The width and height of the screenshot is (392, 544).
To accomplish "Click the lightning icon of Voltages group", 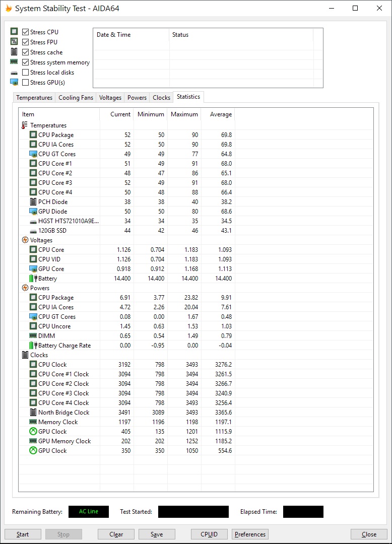I will pyautogui.click(x=25, y=240).
